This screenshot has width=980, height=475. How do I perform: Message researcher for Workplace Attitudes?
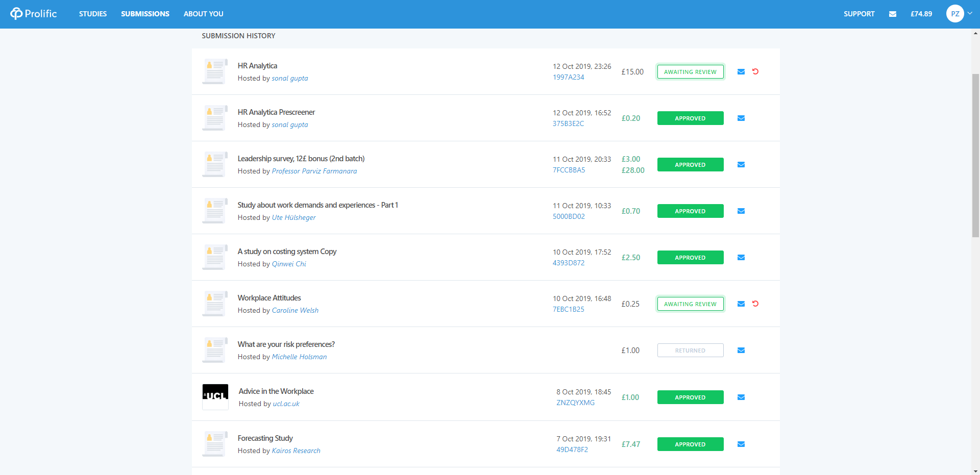(x=741, y=304)
